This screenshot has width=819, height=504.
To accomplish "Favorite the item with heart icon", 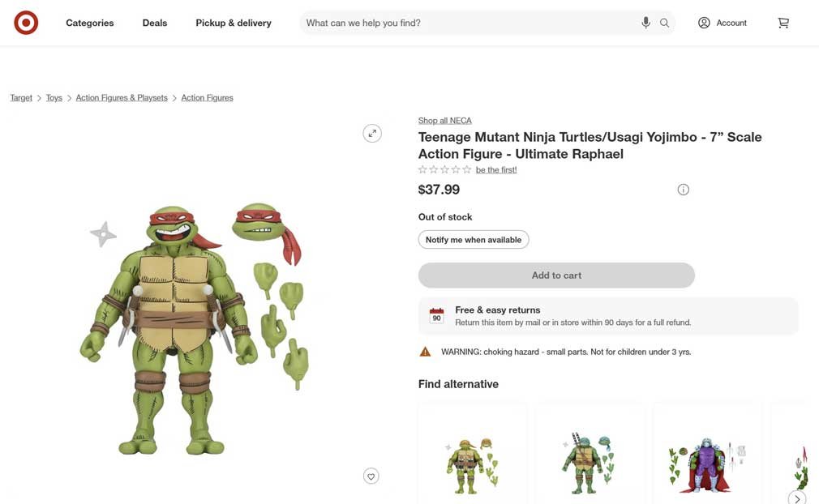I will click(371, 476).
